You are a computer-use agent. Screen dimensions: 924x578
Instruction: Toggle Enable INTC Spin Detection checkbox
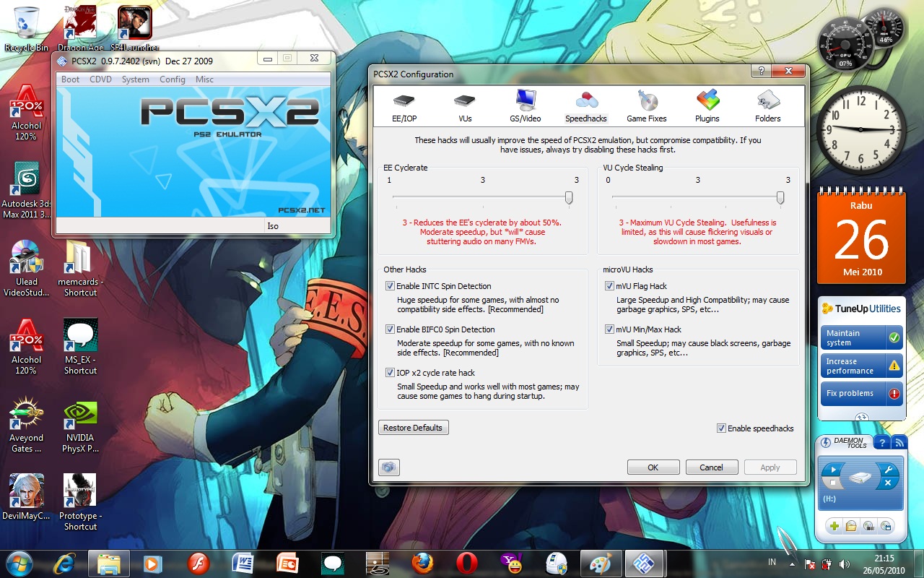coord(390,286)
